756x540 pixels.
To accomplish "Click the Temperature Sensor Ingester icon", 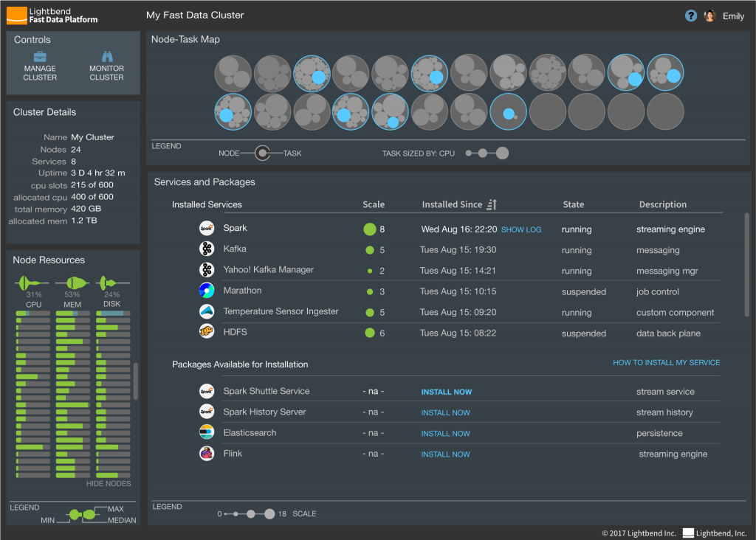I will click(207, 311).
